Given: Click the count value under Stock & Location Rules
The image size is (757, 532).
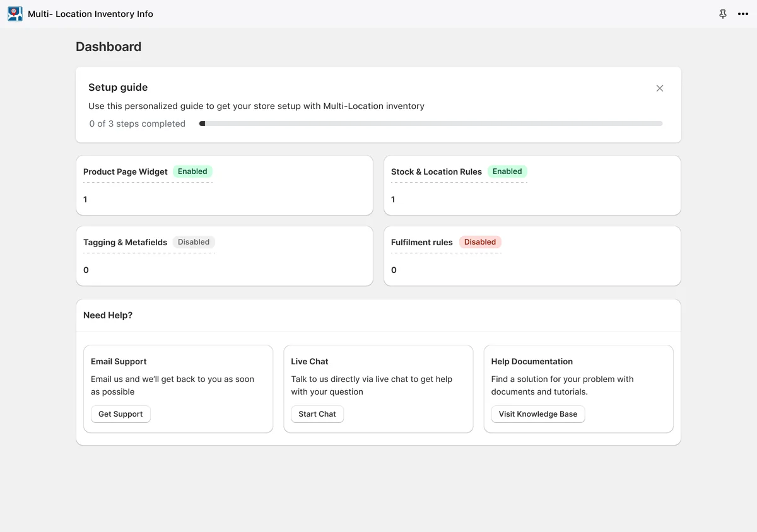Looking at the screenshot, I should 393,199.
